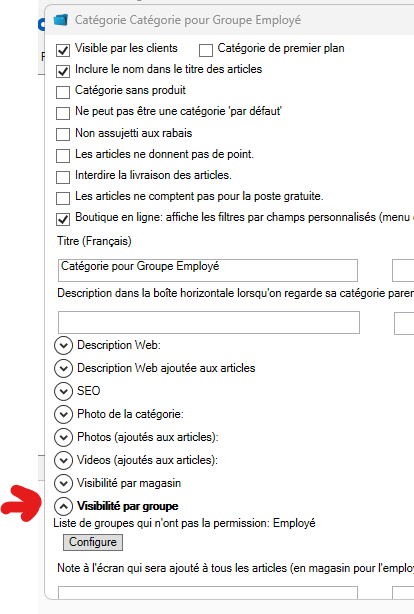Expand Visibilité par magasin section

tap(63, 484)
